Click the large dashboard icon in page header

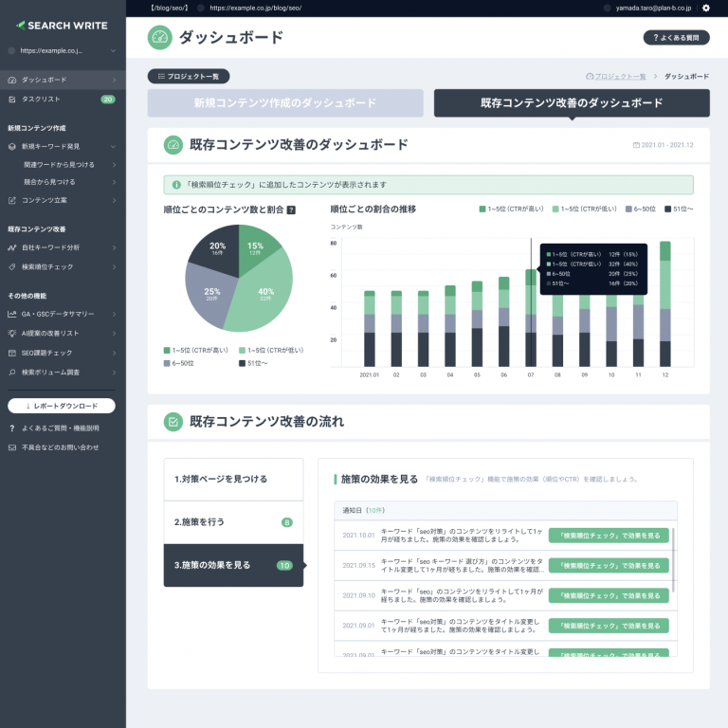[x=159, y=37]
